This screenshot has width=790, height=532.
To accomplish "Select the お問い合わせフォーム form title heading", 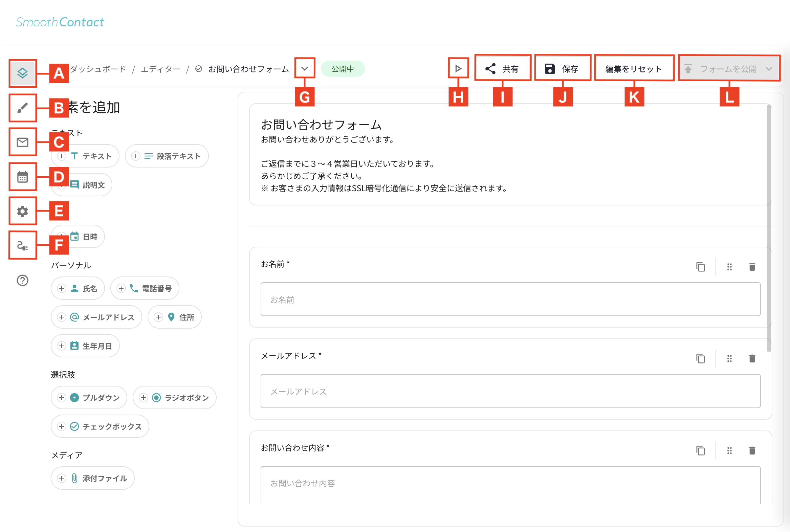I will 321,125.
